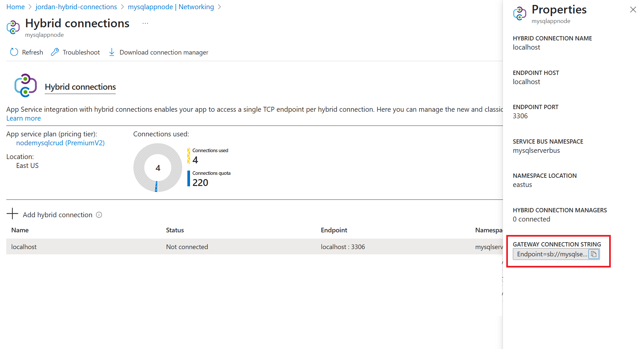The image size is (644, 349).
Task: Click the Refresh icon on the toolbar
Action: 14,52
